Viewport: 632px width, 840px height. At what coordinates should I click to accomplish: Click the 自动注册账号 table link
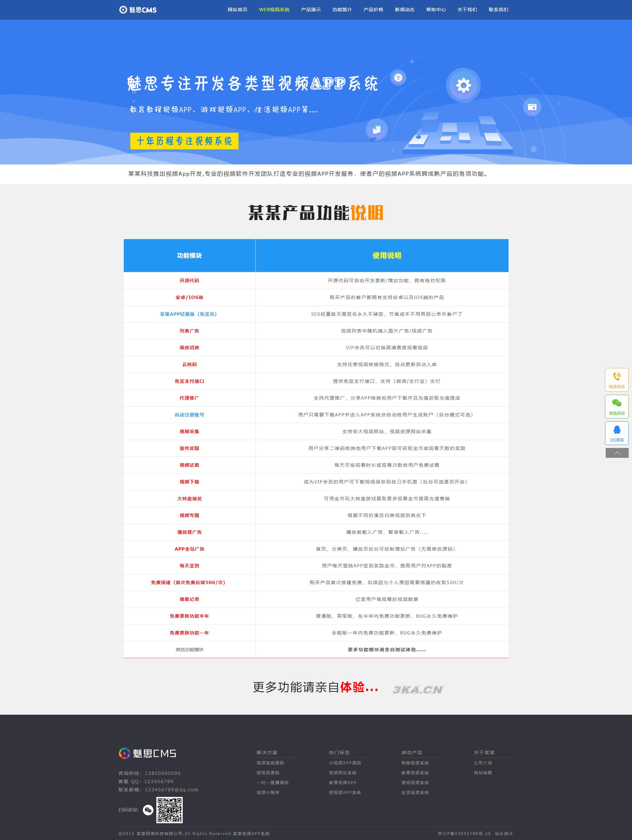[x=189, y=415]
